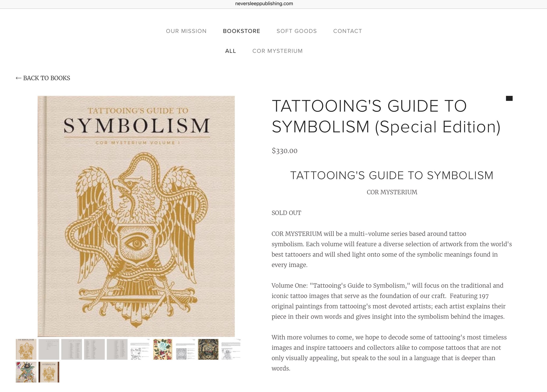Show the blue rose painting thumbnail

point(163,349)
